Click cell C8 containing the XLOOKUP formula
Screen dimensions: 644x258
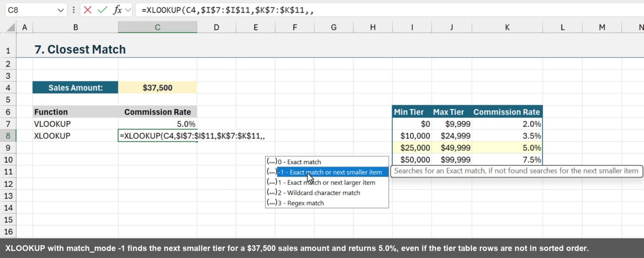(157, 136)
